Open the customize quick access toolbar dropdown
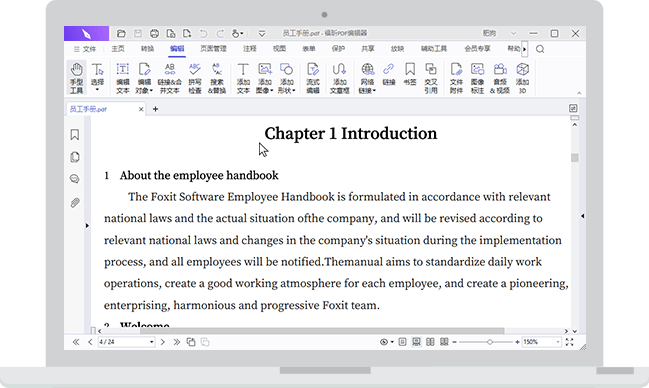649x388 pixels. click(262, 33)
